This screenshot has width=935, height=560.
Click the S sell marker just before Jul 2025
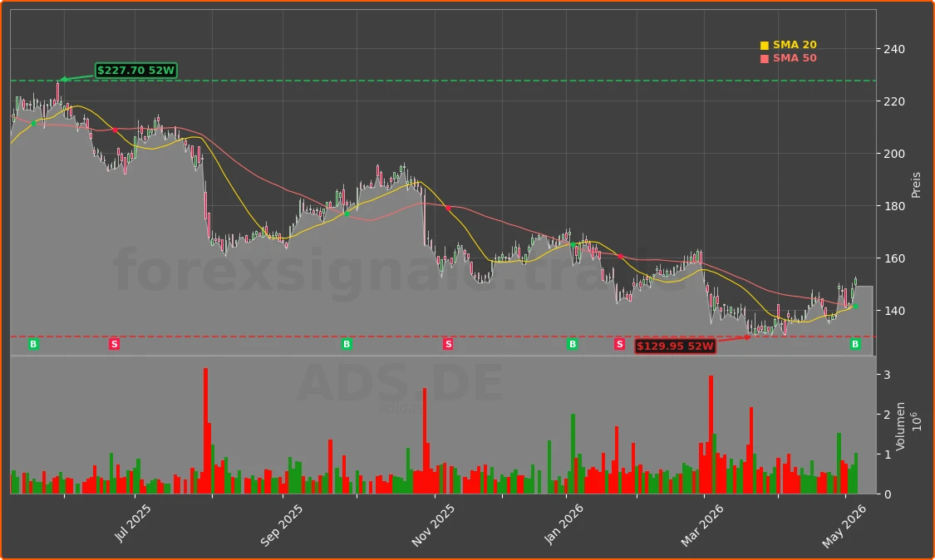pos(114,344)
